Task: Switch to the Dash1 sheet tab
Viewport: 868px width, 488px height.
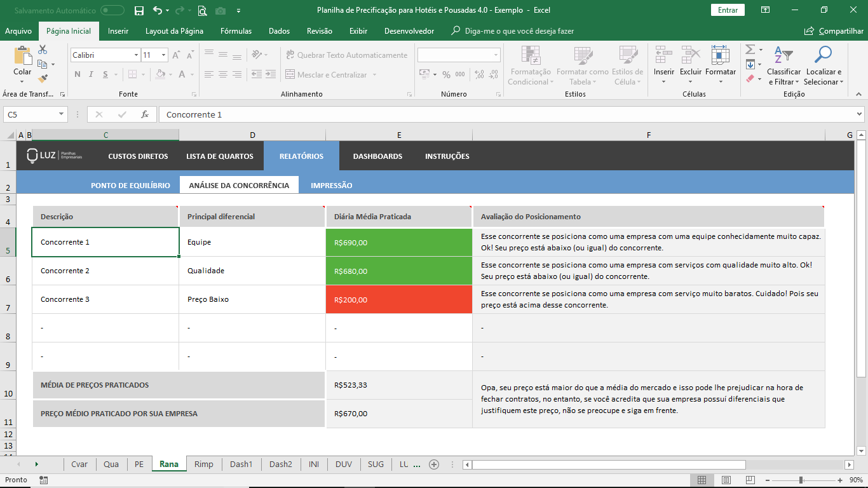Action: (241, 464)
